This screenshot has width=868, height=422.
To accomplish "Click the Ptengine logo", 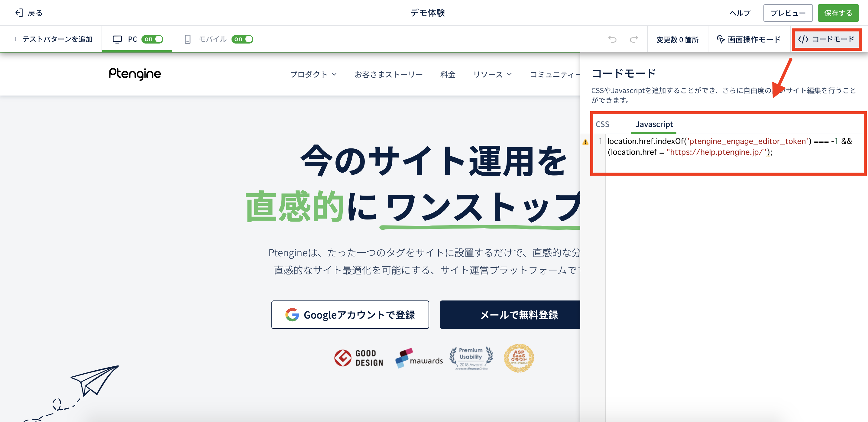I will click(135, 73).
